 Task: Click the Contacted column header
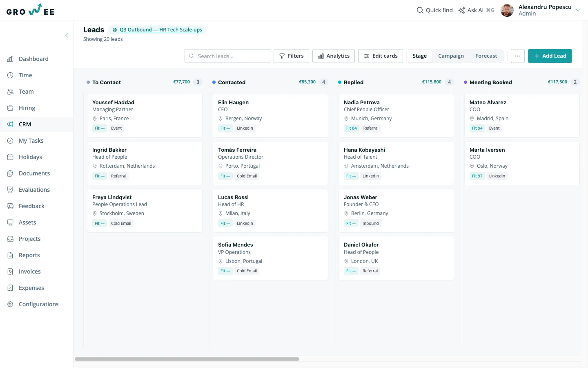(x=232, y=82)
